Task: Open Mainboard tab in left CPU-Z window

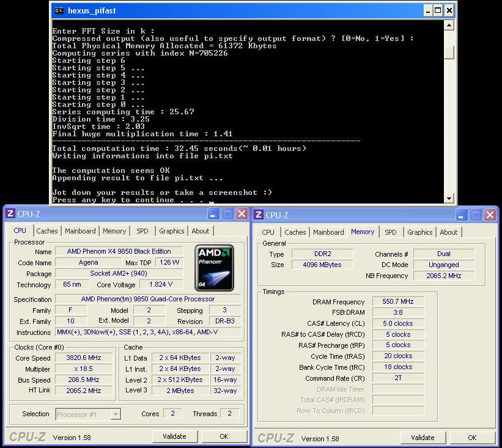Action: 80,231
